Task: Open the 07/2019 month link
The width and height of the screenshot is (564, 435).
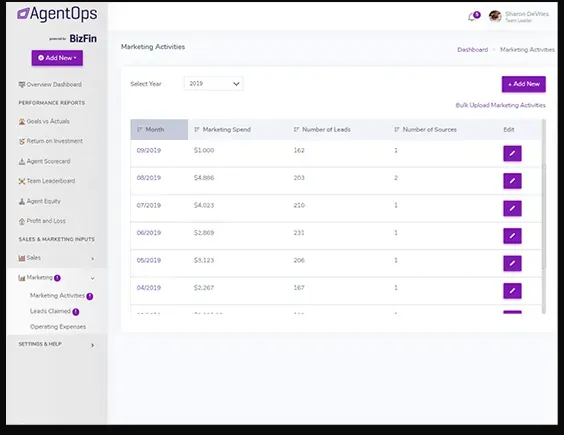Action: coord(149,205)
